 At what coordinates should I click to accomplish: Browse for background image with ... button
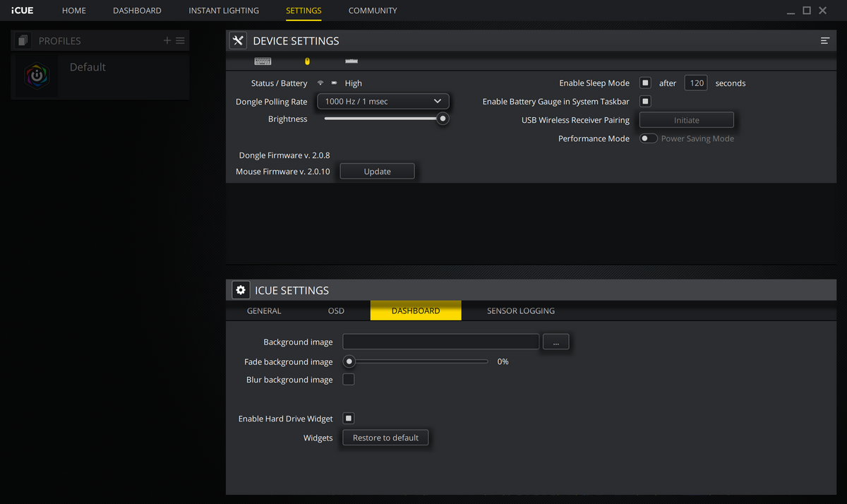(556, 342)
